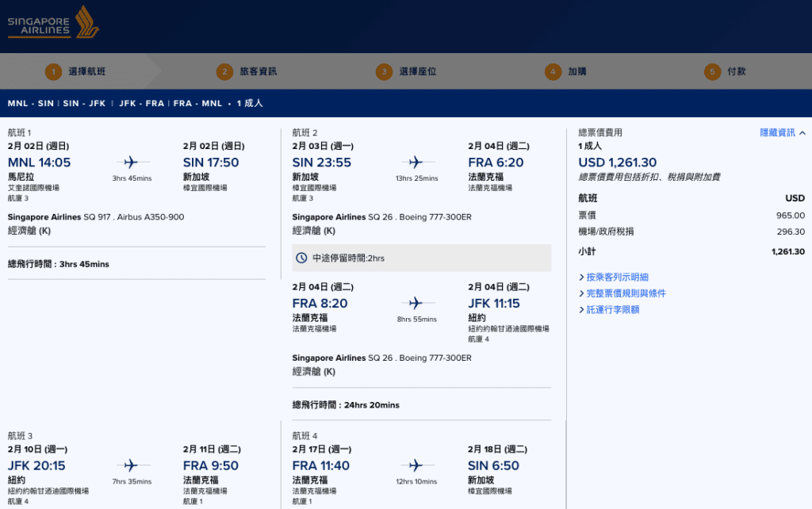Click duration 7hrs 35mins text

[x=132, y=481]
